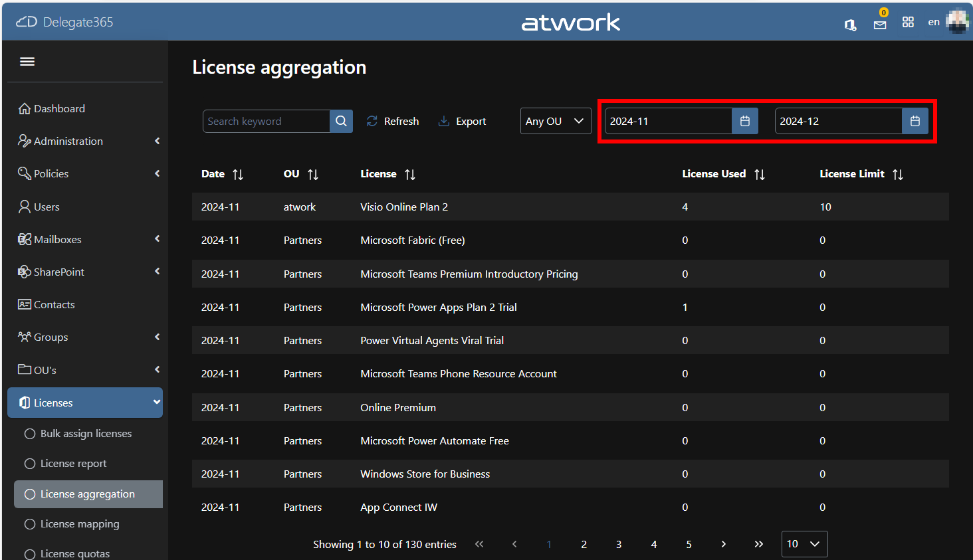Open the page size dropdown
973x560 pixels.
[x=804, y=544]
